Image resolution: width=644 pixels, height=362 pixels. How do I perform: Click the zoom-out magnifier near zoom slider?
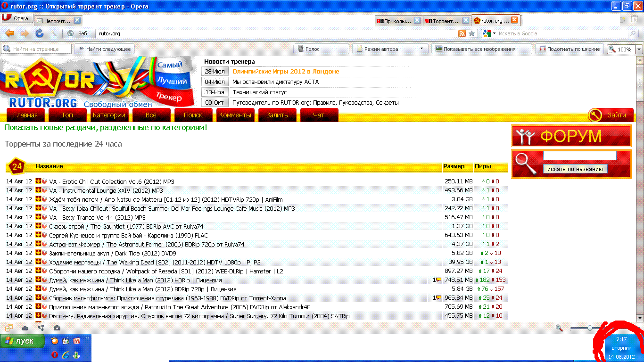point(559,328)
